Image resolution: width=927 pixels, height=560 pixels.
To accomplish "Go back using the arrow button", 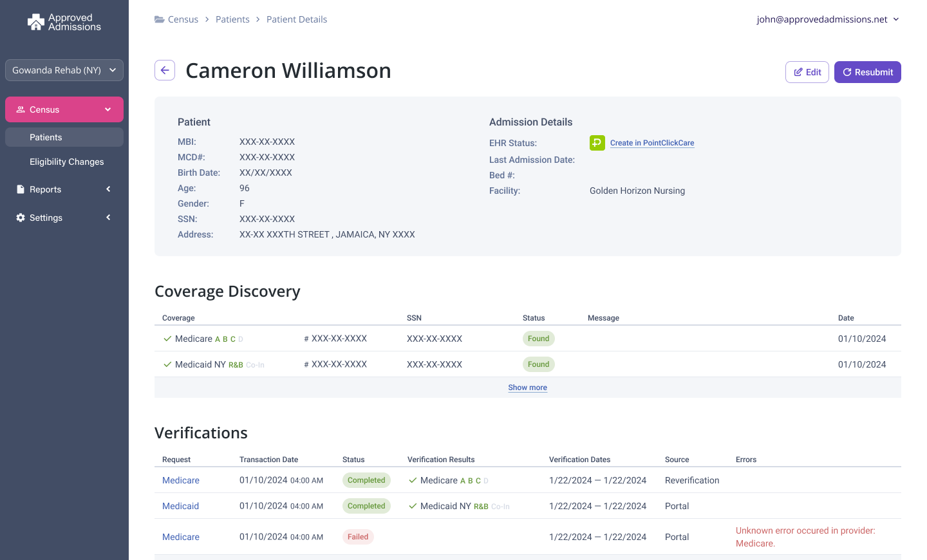I will pyautogui.click(x=165, y=70).
